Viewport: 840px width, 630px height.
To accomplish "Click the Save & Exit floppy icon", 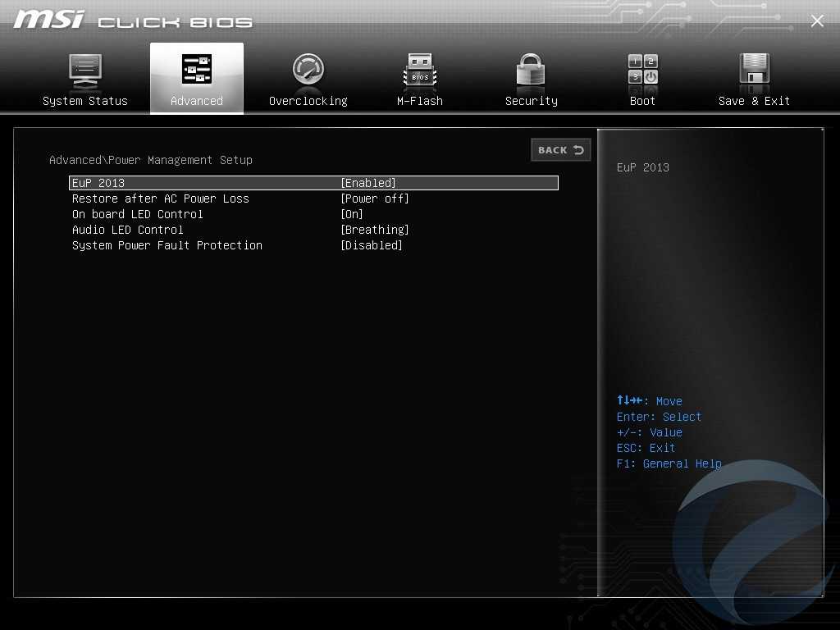I will (754, 70).
